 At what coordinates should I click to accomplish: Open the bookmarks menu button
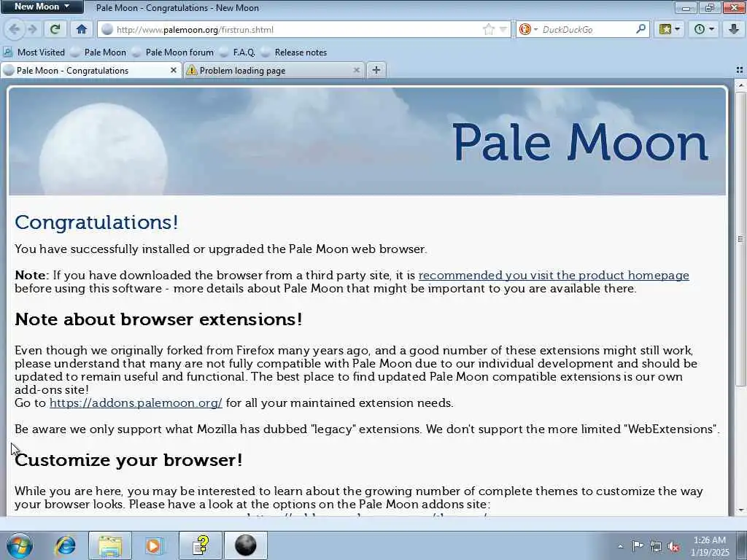pos(669,29)
